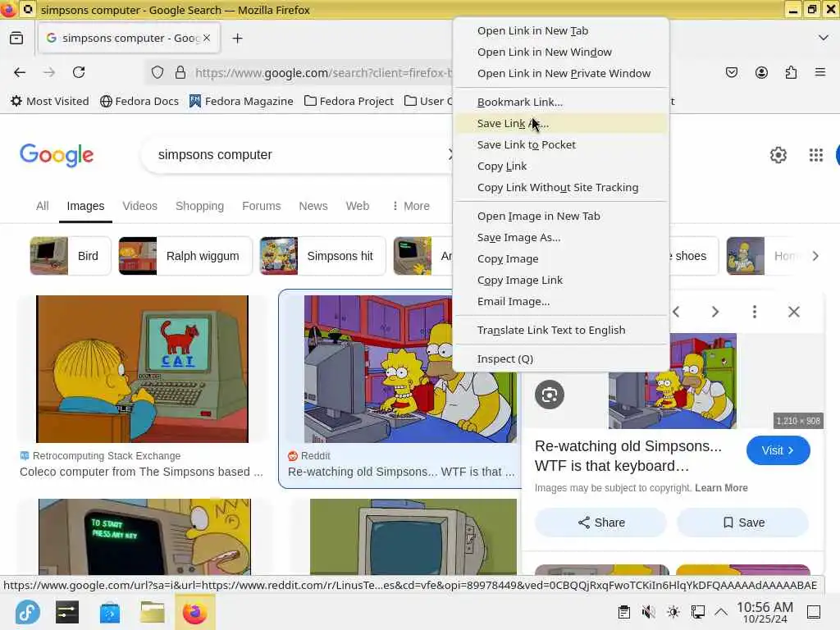This screenshot has height=630, width=840.
Task: Open Firefox View icon in tab bar
Action: (16, 38)
